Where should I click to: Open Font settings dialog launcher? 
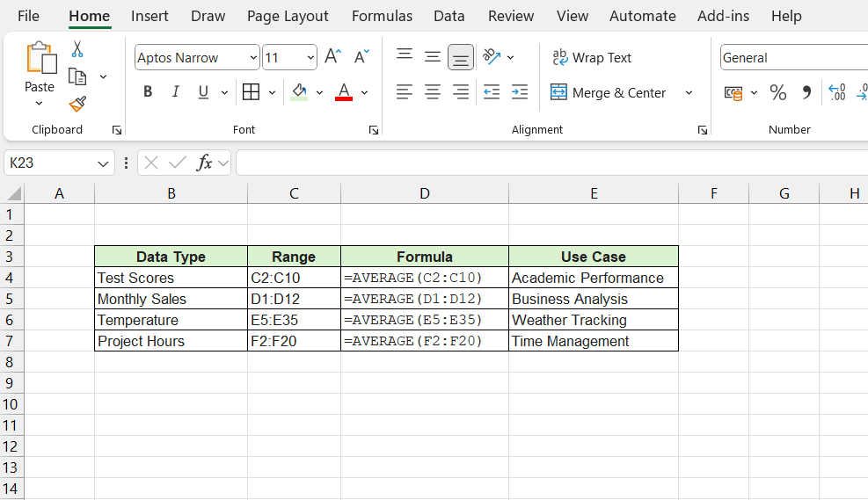[374, 130]
